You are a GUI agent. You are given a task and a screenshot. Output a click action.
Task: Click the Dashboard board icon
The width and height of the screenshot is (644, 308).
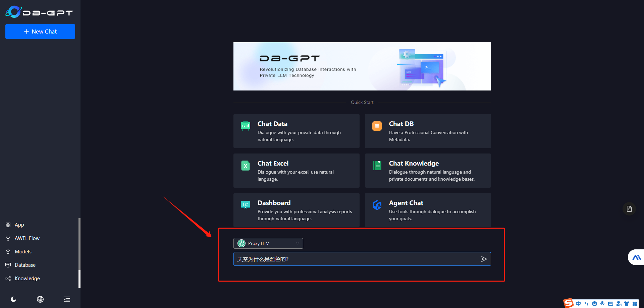[x=246, y=205]
